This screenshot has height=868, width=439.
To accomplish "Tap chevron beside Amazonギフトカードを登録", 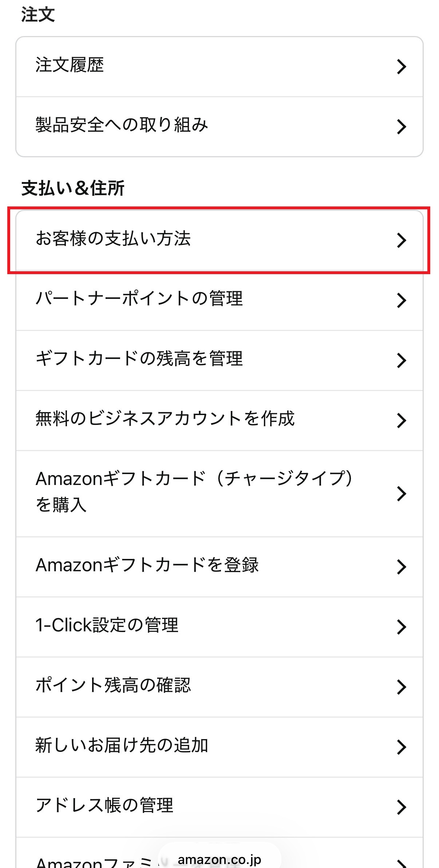I will pos(401,567).
